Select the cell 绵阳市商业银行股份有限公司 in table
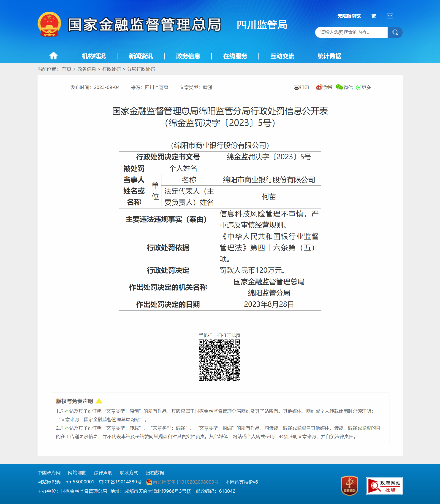The height and width of the screenshot is (504, 440). 269,180
